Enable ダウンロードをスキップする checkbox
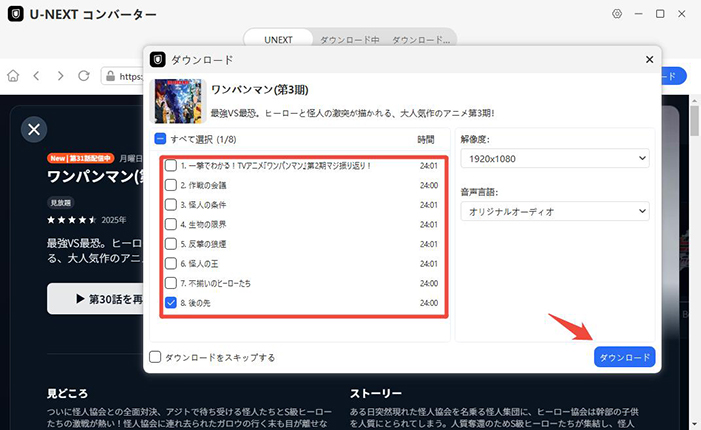 [x=155, y=357]
